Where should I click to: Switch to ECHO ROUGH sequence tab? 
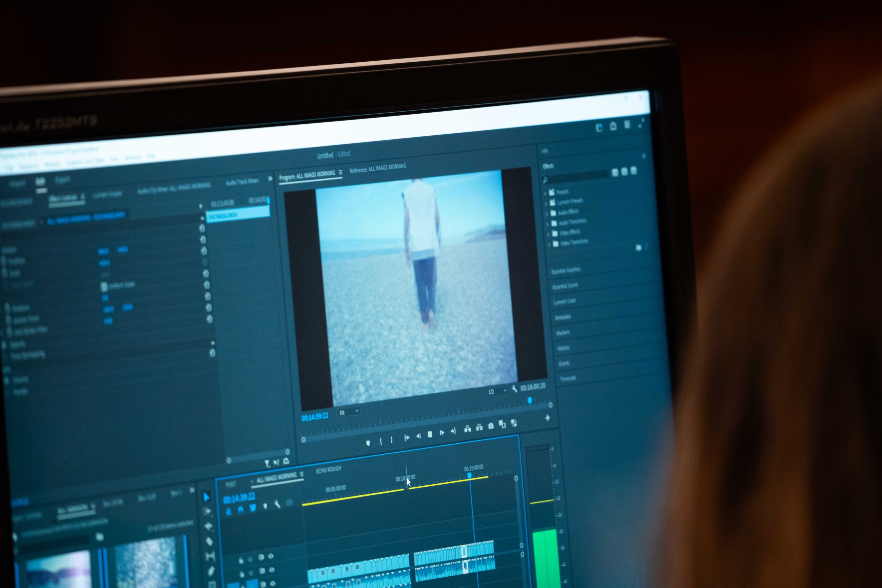328,470
